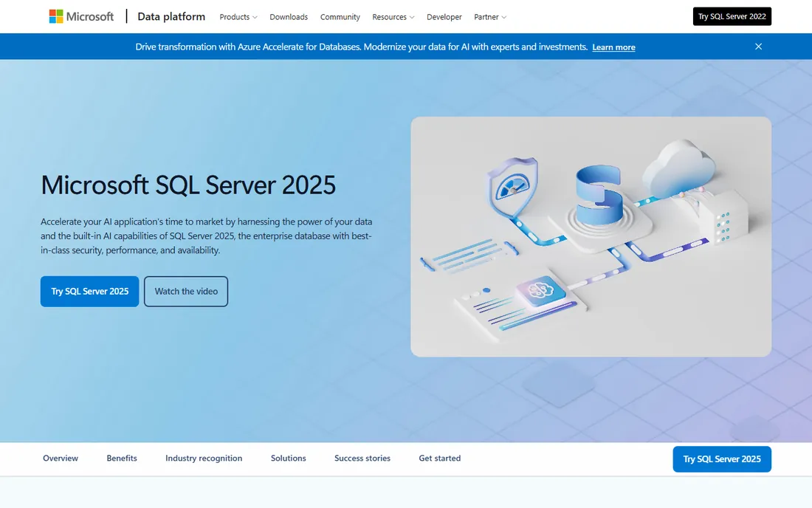Expand the Resources dropdown
This screenshot has height=508, width=812.
(393, 17)
